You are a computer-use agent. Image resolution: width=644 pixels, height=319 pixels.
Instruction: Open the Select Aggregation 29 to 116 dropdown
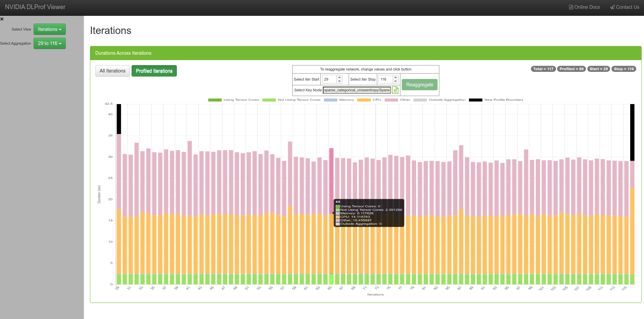pyautogui.click(x=49, y=43)
